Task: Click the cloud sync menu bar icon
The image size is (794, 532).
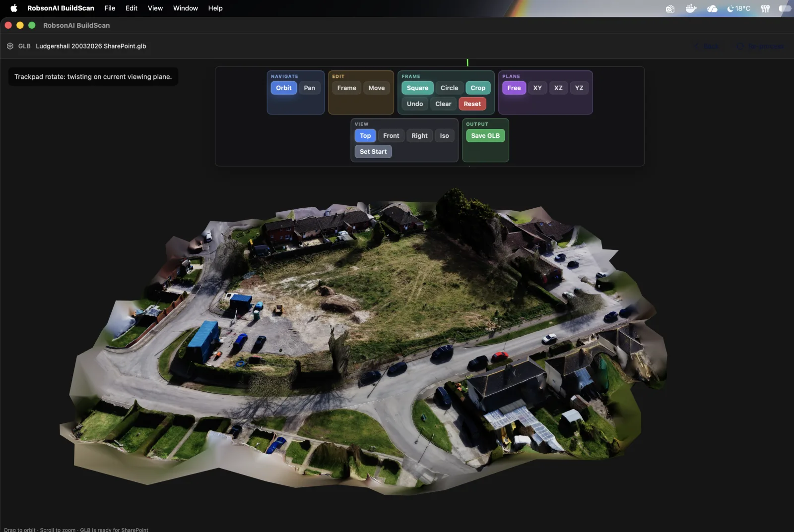Action: [x=712, y=8]
